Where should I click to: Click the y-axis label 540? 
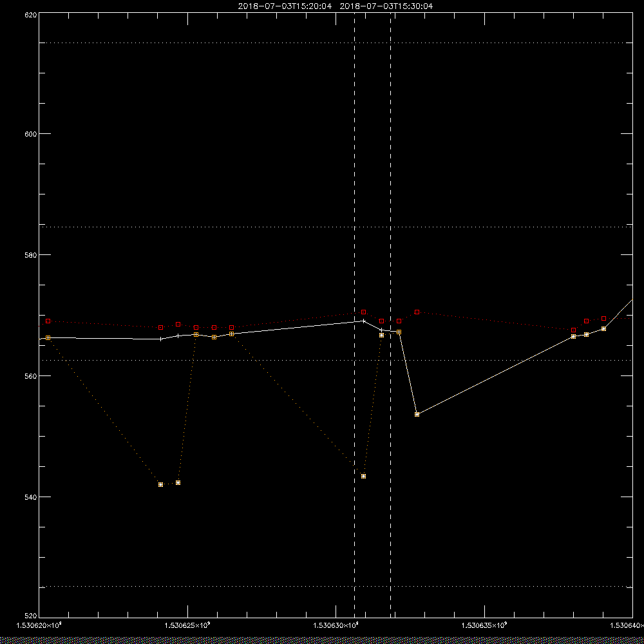pyautogui.click(x=31, y=497)
